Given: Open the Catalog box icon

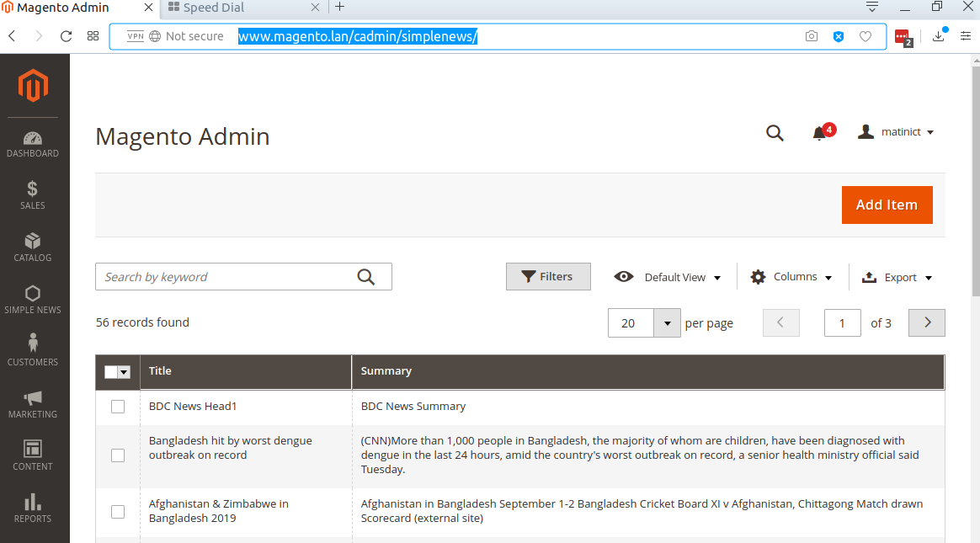Looking at the screenshot, I should pyautogui.click(x=33, y=248).
